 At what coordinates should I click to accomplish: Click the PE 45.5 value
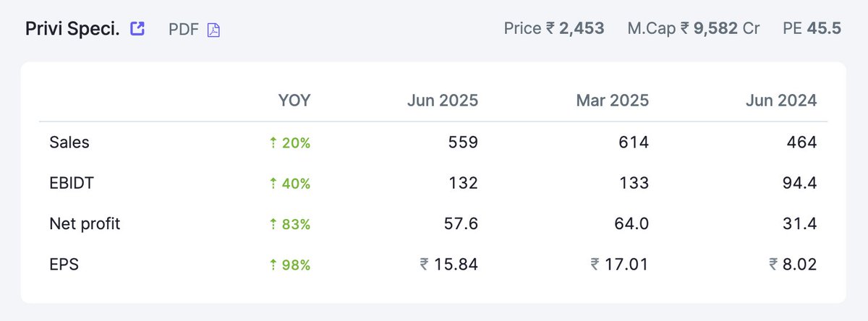click(x=812, y=29)
